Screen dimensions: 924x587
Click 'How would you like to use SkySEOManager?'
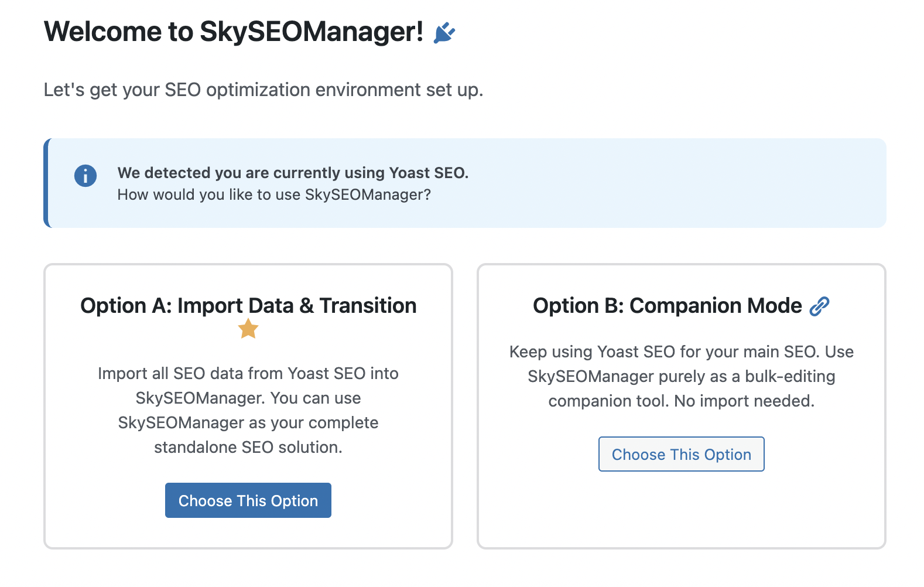point(274,194)
